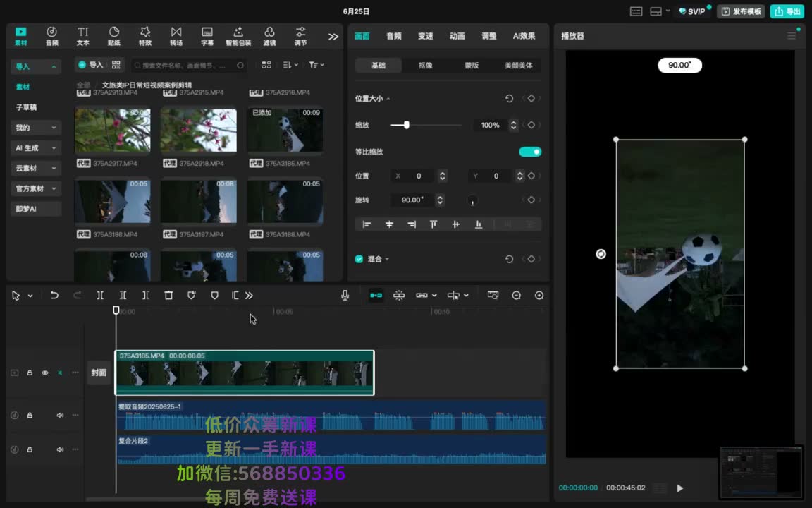
Task: Click align top icon in alignment row
Action: point(433,224)
